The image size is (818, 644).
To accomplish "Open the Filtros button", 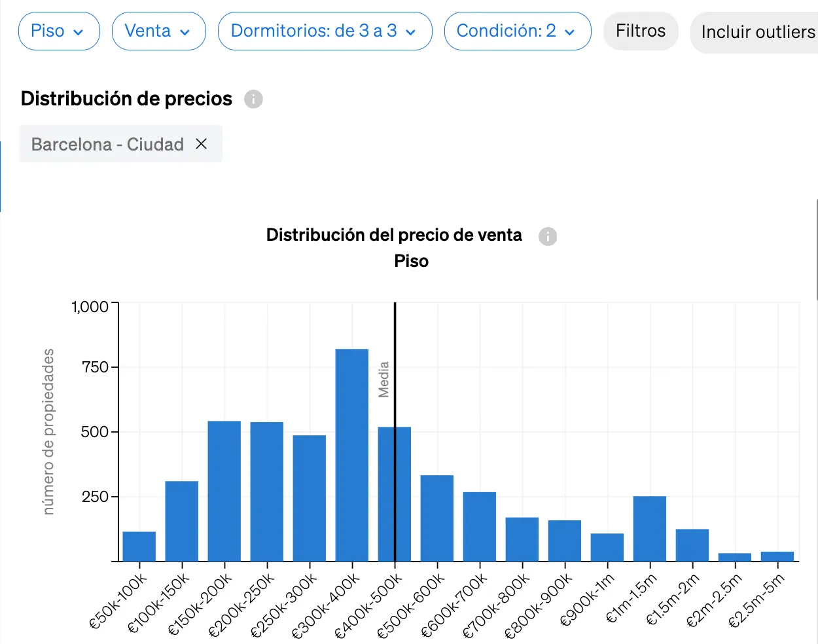I will (x=641, y=31).
